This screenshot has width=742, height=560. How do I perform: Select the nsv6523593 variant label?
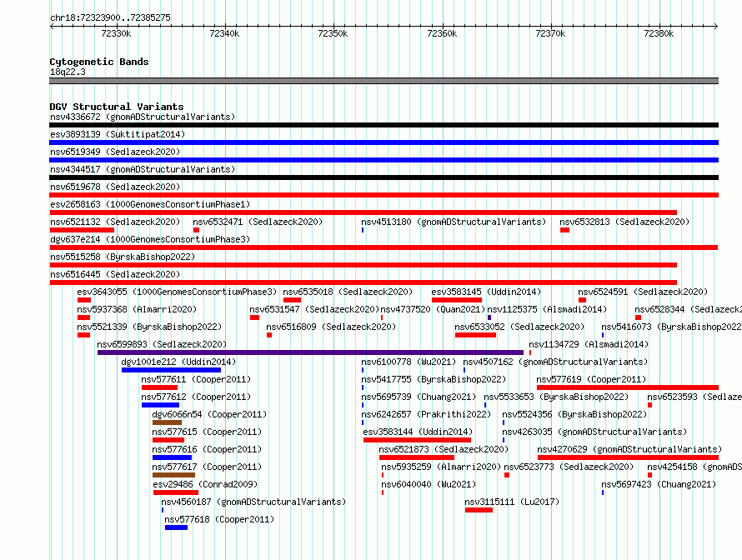coord(694,397)
